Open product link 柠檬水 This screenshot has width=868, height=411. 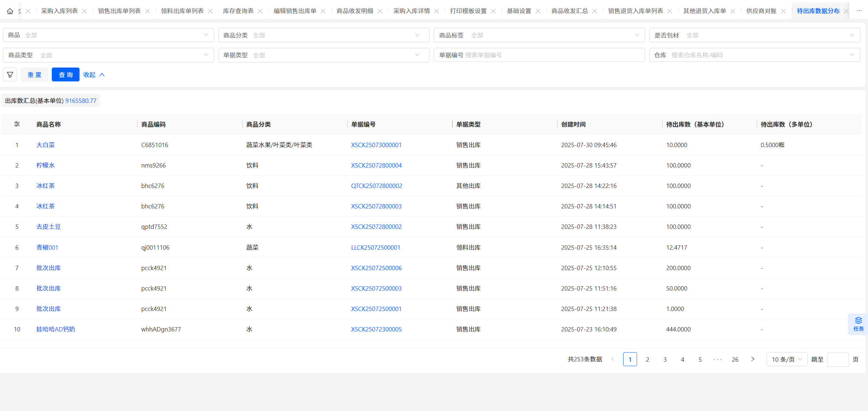click(x=45, y=165)
